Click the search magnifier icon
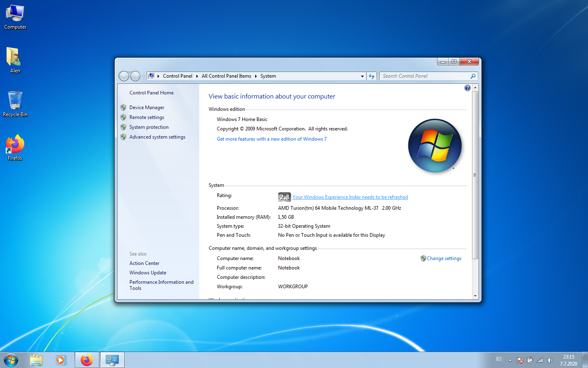 473,76
